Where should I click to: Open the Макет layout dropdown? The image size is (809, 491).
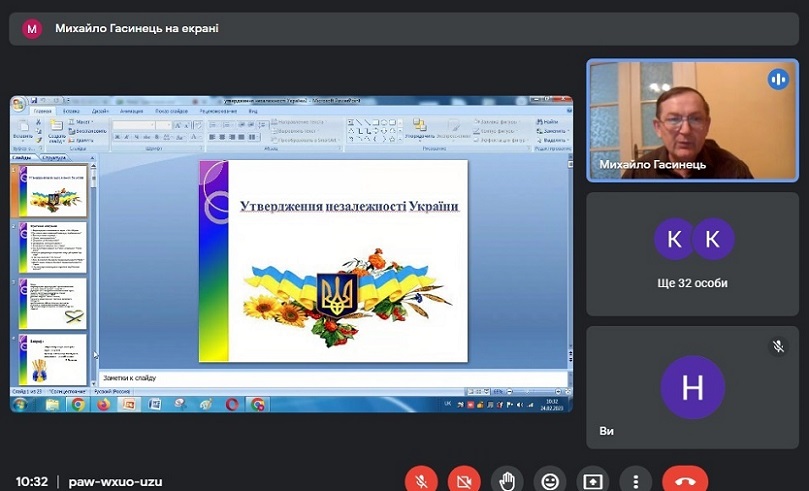tap(81, 122)
